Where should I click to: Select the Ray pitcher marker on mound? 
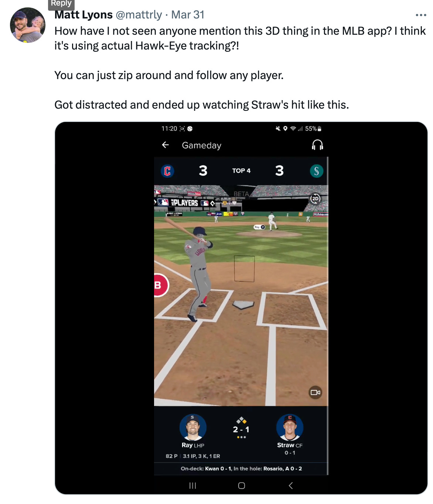point(260,227)
